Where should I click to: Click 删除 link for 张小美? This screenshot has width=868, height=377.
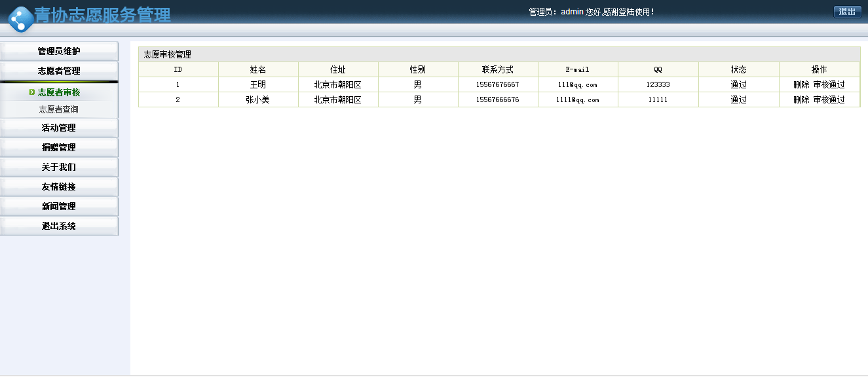801,99
